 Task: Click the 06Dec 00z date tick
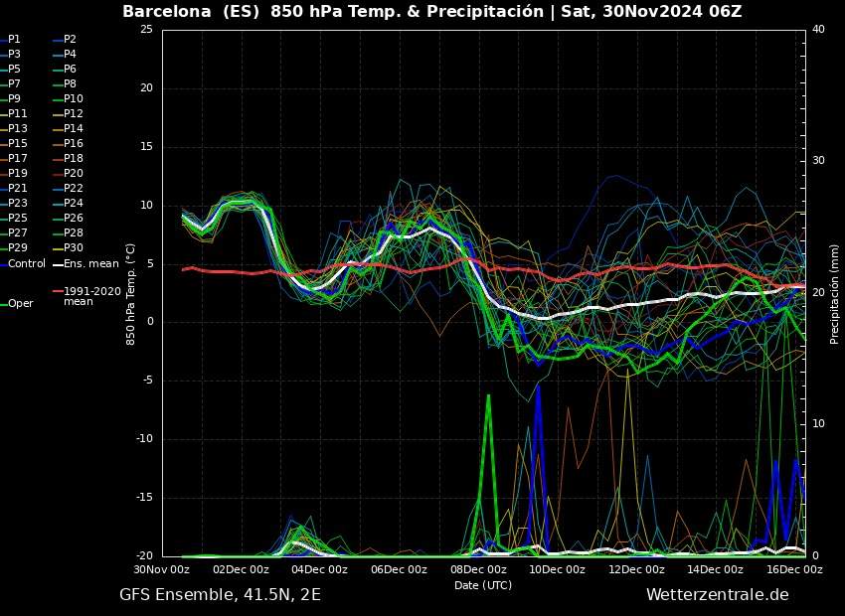(400, 569)
